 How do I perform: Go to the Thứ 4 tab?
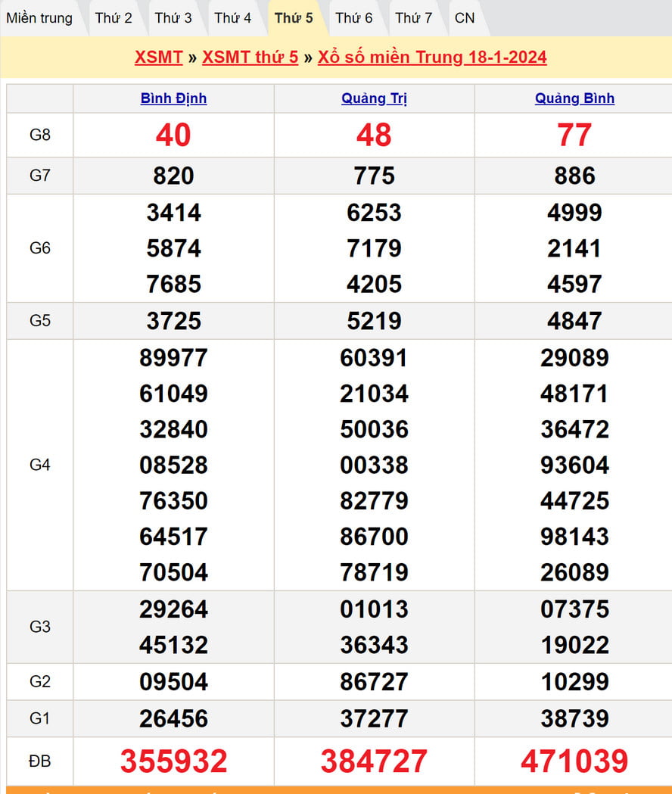pos(233,18)
